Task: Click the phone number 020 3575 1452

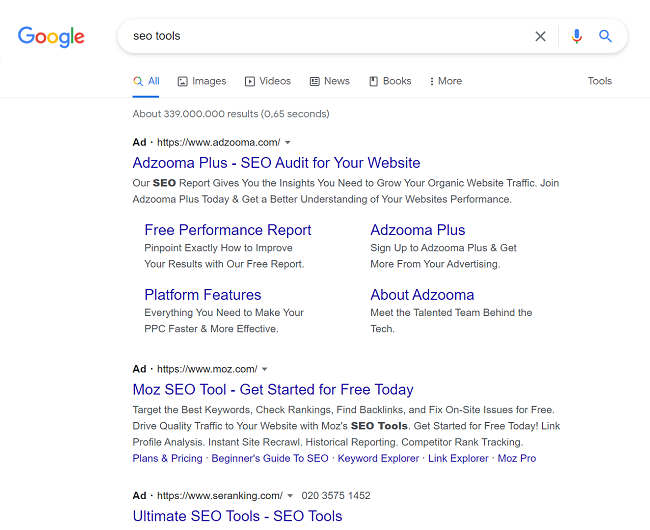Action: tap(336, 496)
